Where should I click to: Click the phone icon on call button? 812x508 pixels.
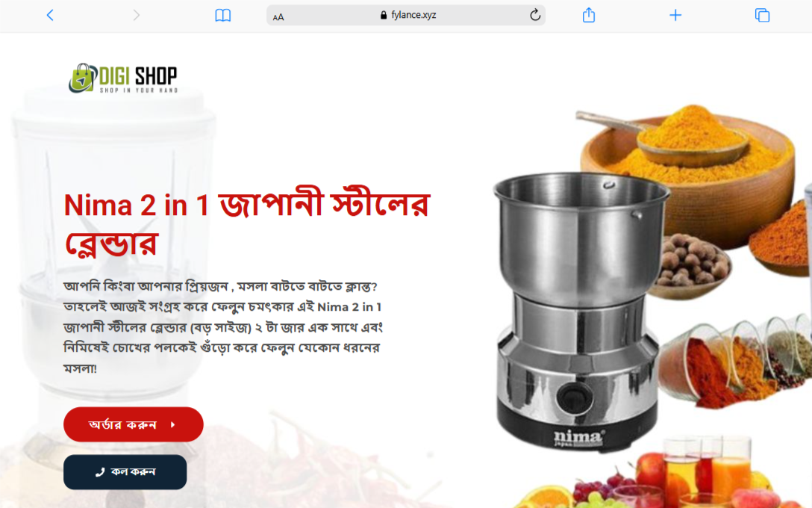click(x=100, y=472)
